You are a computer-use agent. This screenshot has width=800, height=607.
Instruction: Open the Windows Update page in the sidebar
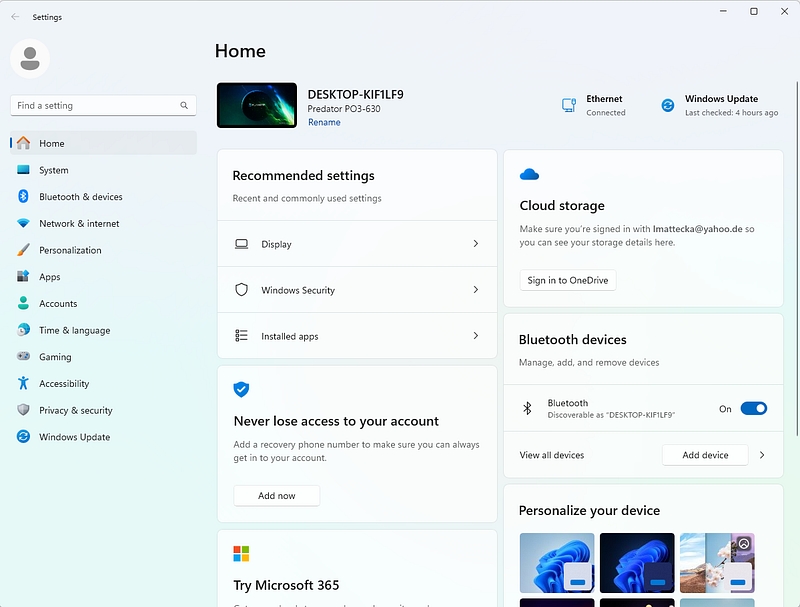pos(104,437)
